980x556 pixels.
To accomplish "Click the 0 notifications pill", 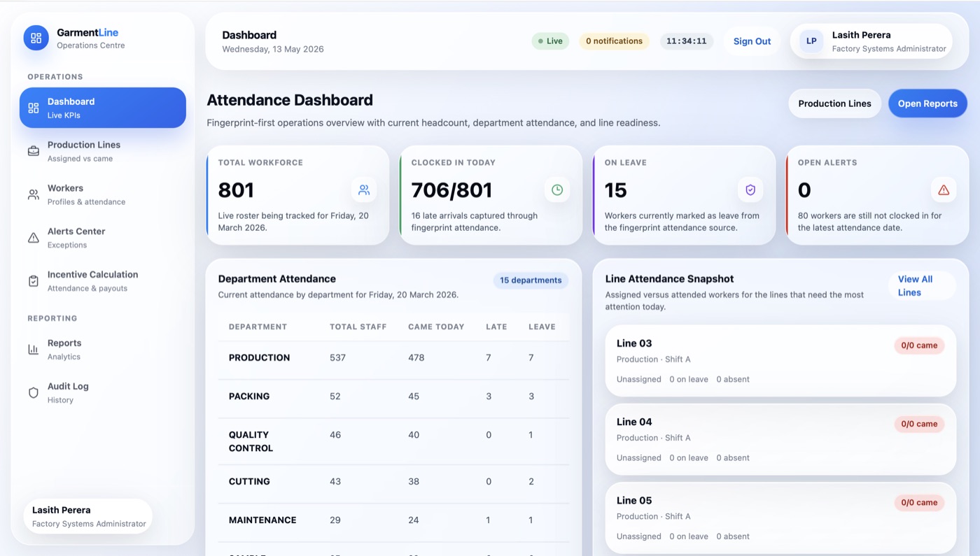I will [614, 41].
